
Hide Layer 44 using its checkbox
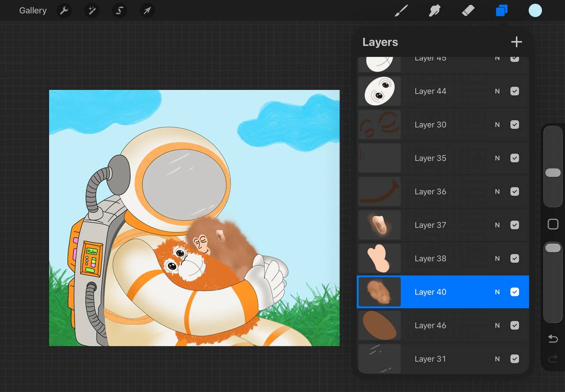click(x=515, y=91)
